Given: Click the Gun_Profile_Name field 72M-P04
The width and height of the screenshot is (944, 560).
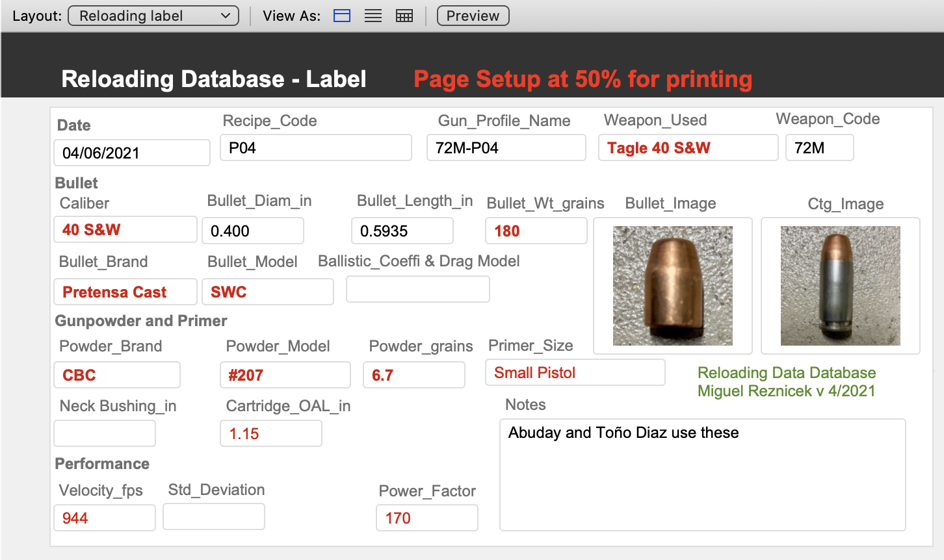Looking at the screenshot, I should (x=506, y=147).
